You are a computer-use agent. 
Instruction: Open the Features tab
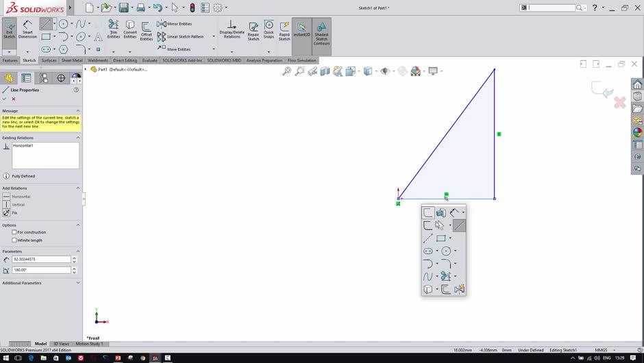click(10, 60)
